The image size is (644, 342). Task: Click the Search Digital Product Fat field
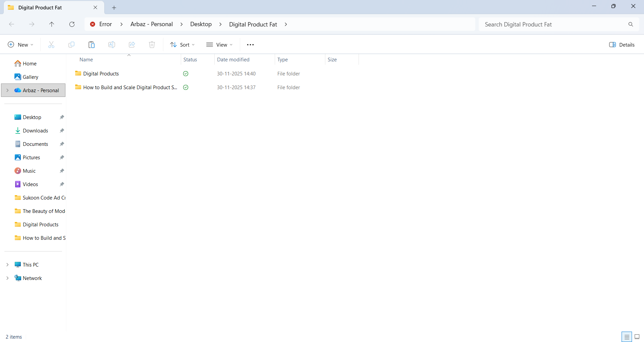pos(553,24)
